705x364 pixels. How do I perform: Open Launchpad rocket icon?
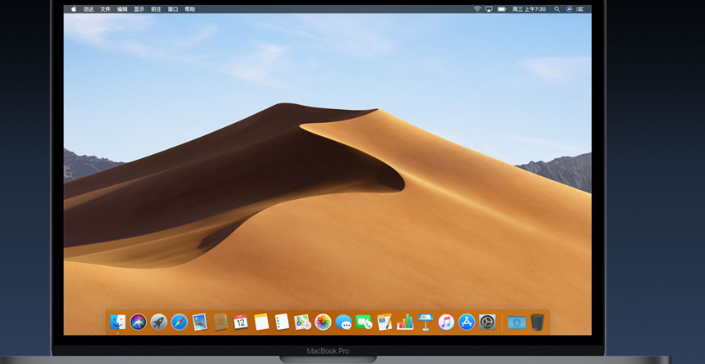click(x=159, y=322)
